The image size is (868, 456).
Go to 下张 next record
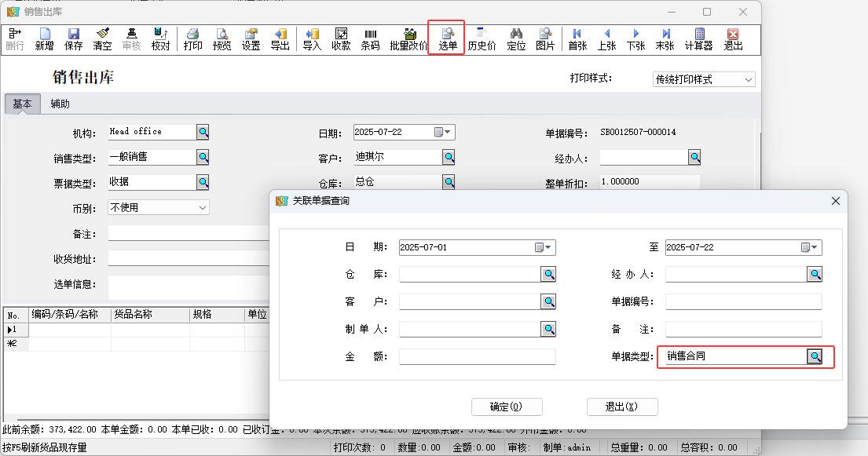[x=635, y=38]
